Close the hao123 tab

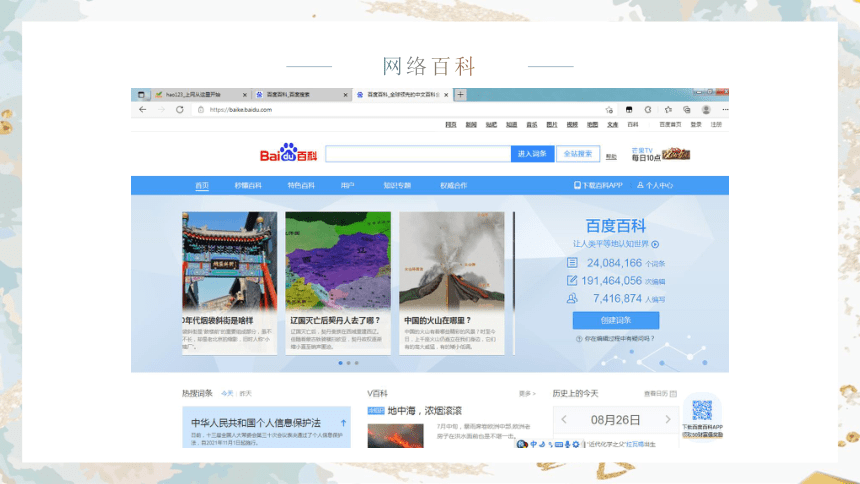point(245,95)
